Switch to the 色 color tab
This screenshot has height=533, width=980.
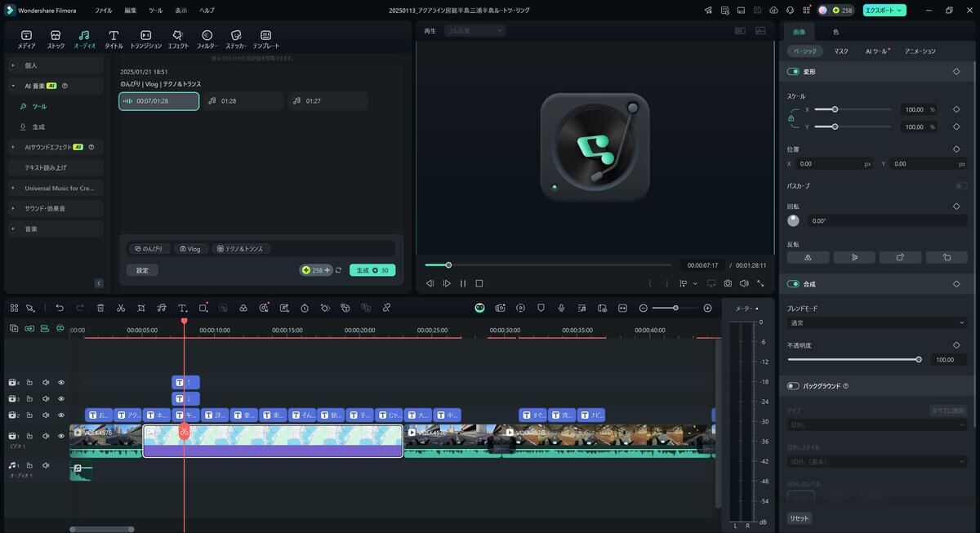[835, 32]
